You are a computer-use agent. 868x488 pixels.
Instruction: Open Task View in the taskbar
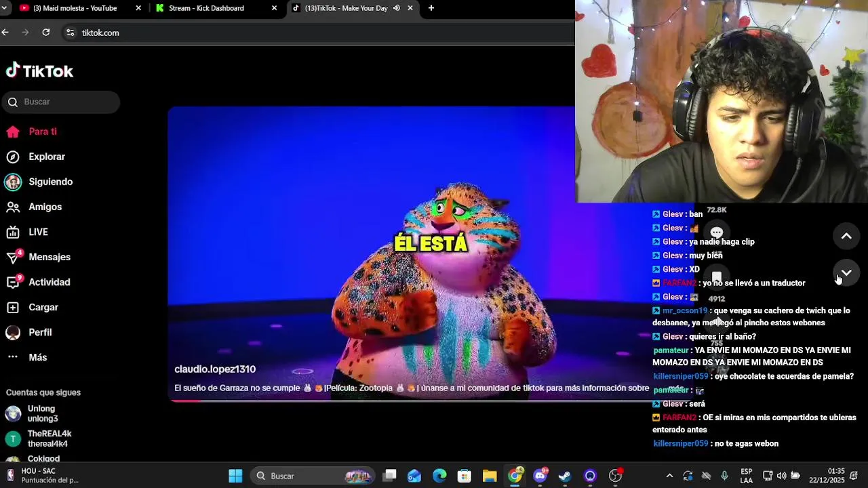click(389, 476)
